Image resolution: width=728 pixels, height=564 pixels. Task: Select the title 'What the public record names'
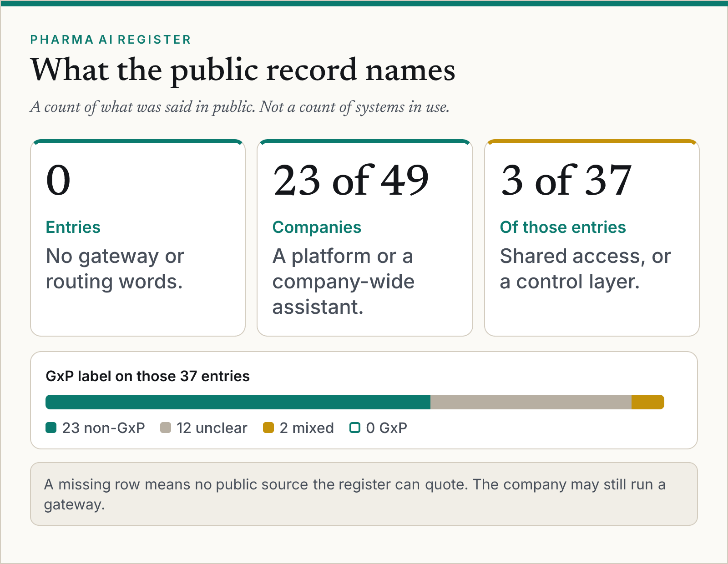(x=243, y=70)
